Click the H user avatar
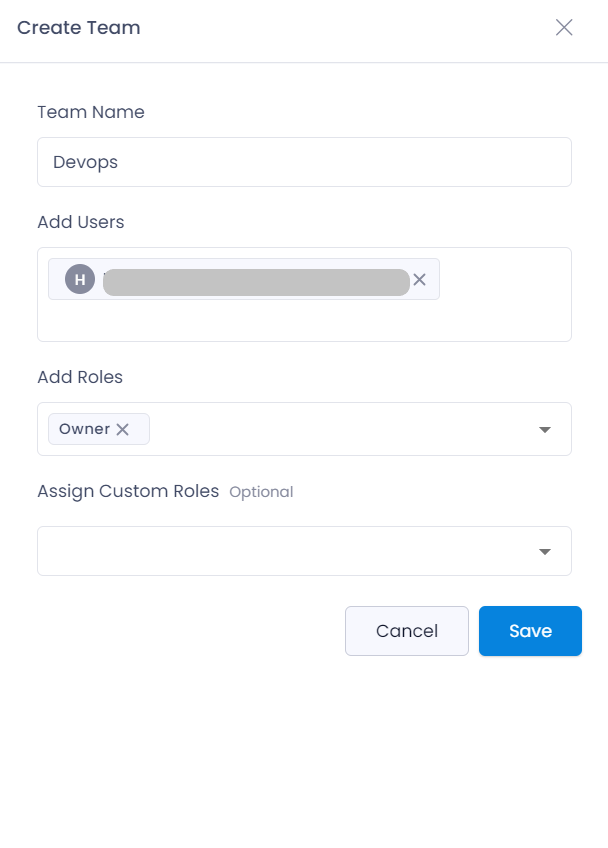The width and height of the screenshot is (608, 848). pyautogui.click(x=80, y=280)
